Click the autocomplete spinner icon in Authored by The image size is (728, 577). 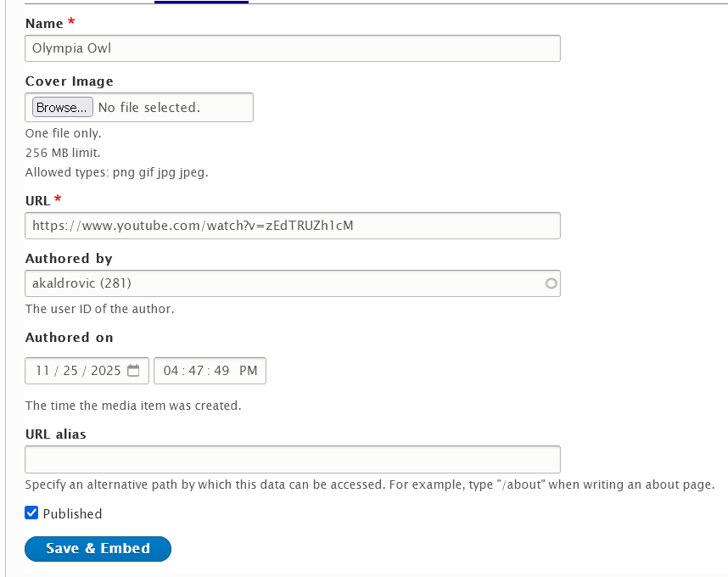pyautogui.click(x=550, y=283)
